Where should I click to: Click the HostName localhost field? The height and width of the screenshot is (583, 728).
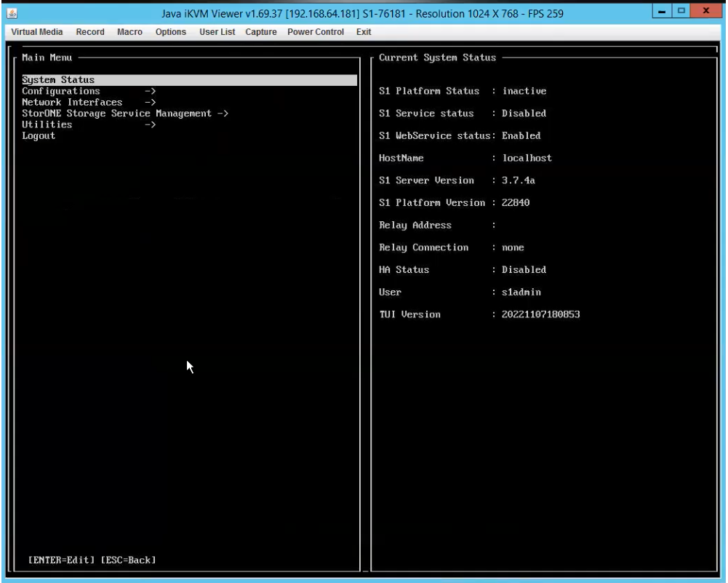coord(528,158)
